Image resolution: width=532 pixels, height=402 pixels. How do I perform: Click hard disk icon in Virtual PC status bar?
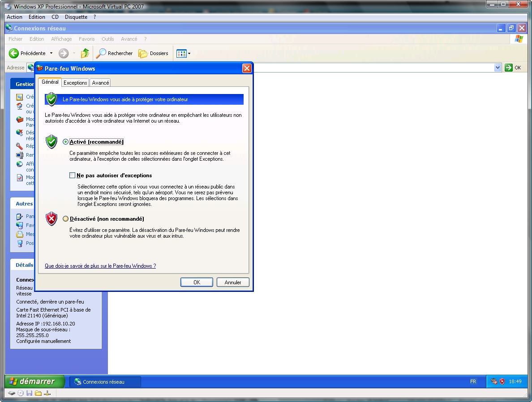click(x=12, y=393)
